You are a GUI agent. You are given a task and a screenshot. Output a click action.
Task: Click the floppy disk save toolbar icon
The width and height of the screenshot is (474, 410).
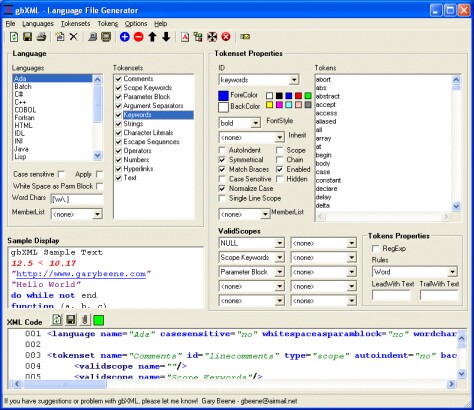28,37
